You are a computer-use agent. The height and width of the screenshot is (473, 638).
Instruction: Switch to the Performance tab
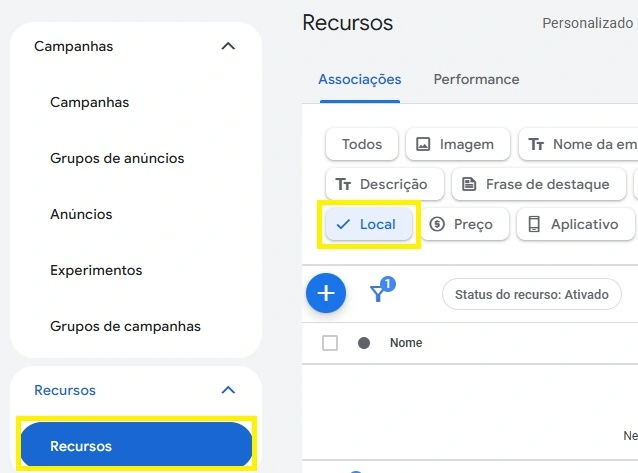[476, 79]
